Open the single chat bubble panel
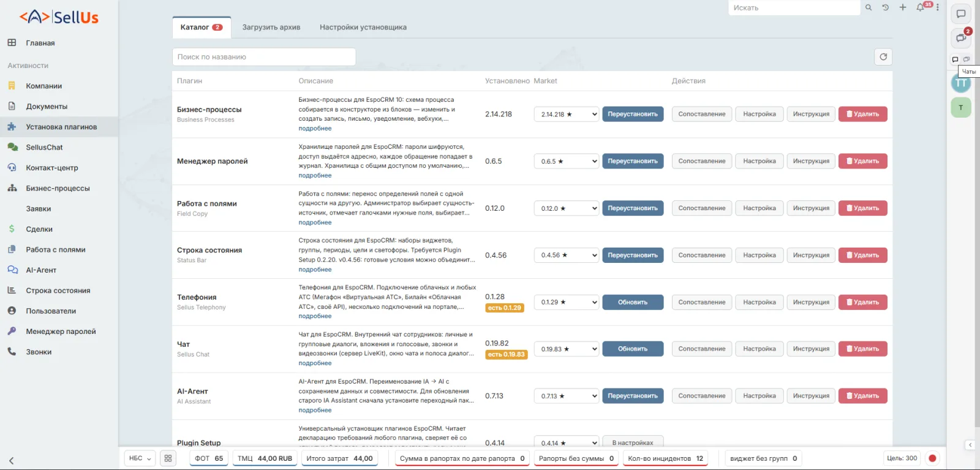980x470 pixels. [961, 13]
